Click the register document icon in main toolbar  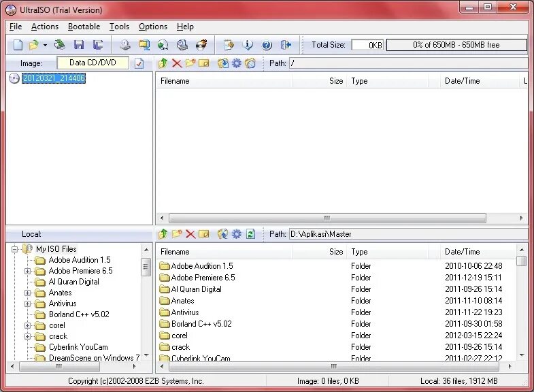[x=229, y=45]
